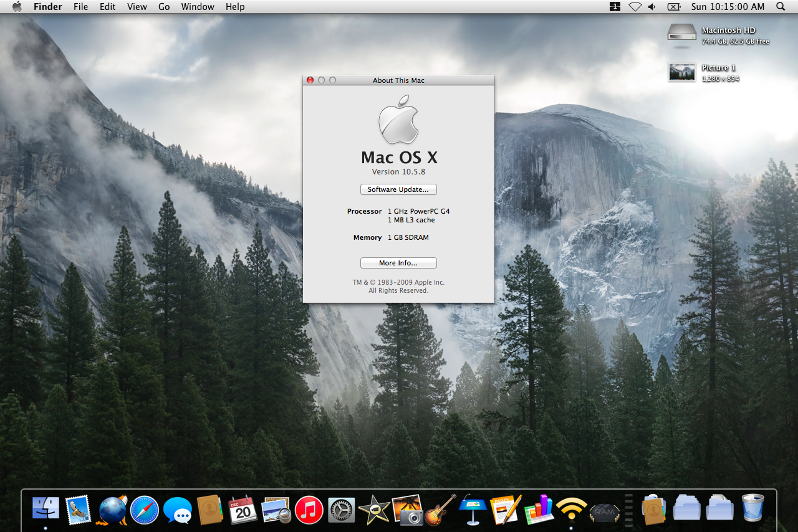Click the 1 MB L3 cache text
This screenshot has height=532, width=798.
411,220
